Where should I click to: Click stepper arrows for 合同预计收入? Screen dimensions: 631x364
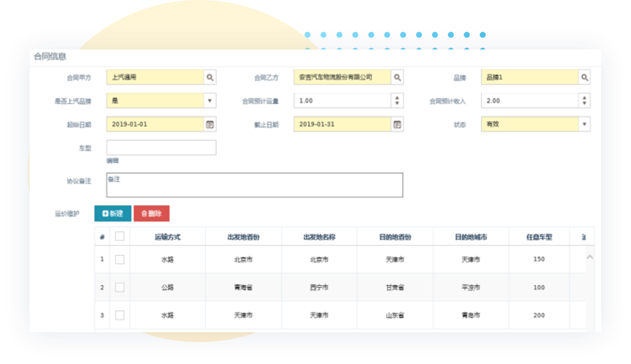[585, 101]
